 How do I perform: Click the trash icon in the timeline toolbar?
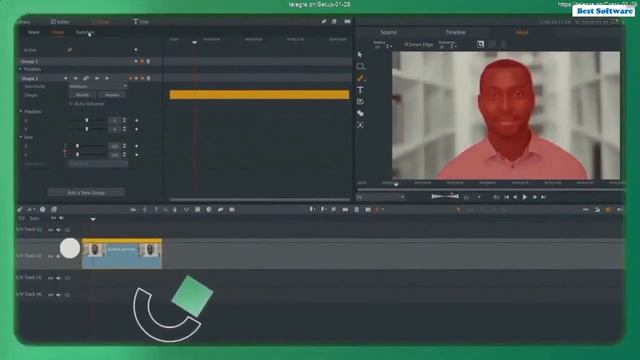coord(356,209)
